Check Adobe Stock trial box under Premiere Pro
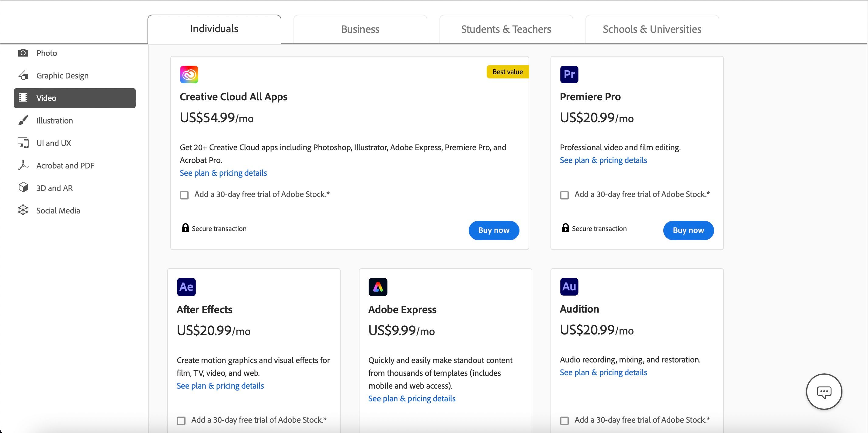 point(564,195)
